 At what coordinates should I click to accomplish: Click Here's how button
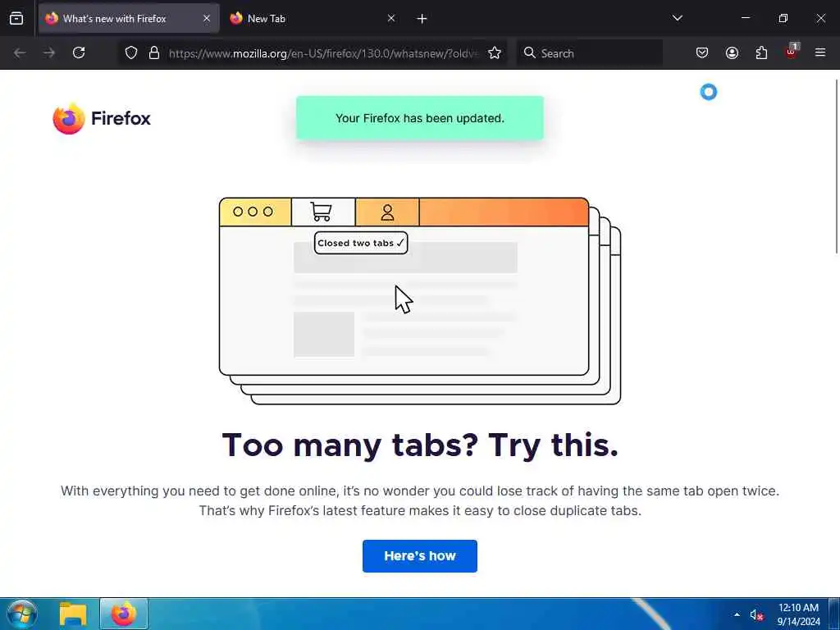pyautogui.click(x=419, y=555)
